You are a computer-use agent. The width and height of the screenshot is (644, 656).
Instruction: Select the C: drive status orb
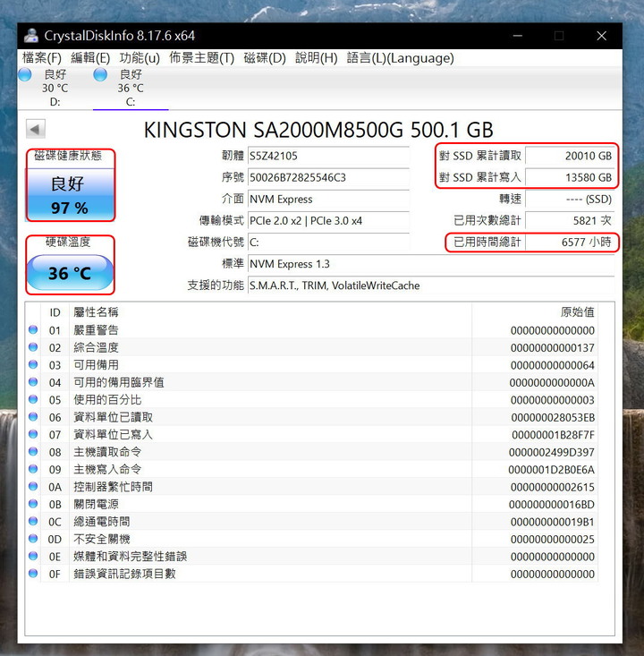point(100,75)
